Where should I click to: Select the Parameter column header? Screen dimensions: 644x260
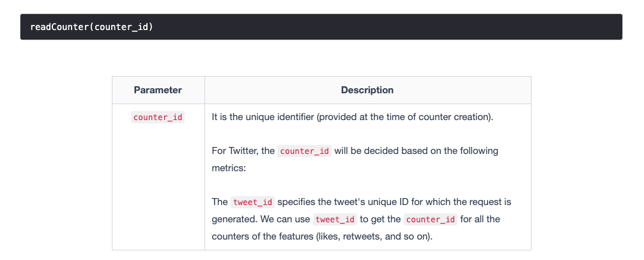pos(158,90)
